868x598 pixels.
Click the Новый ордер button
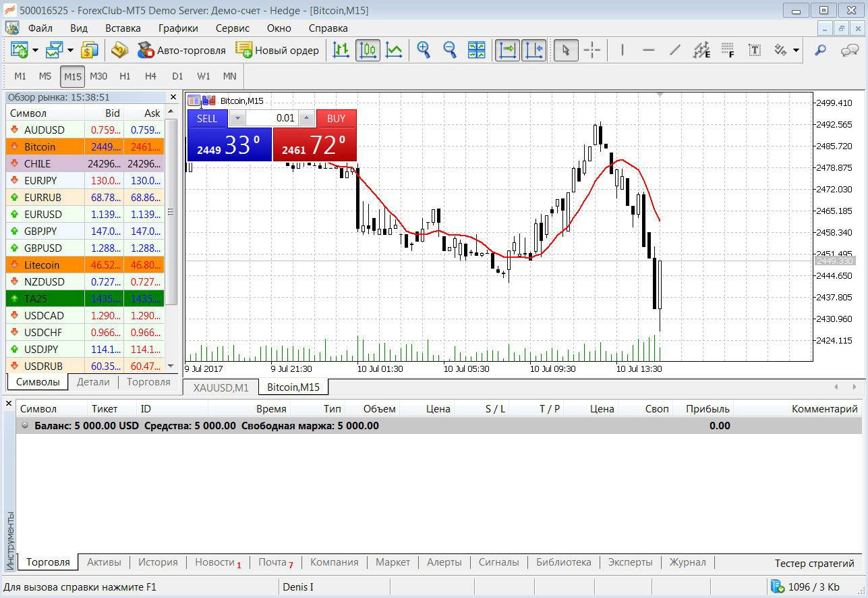point(277,50)
